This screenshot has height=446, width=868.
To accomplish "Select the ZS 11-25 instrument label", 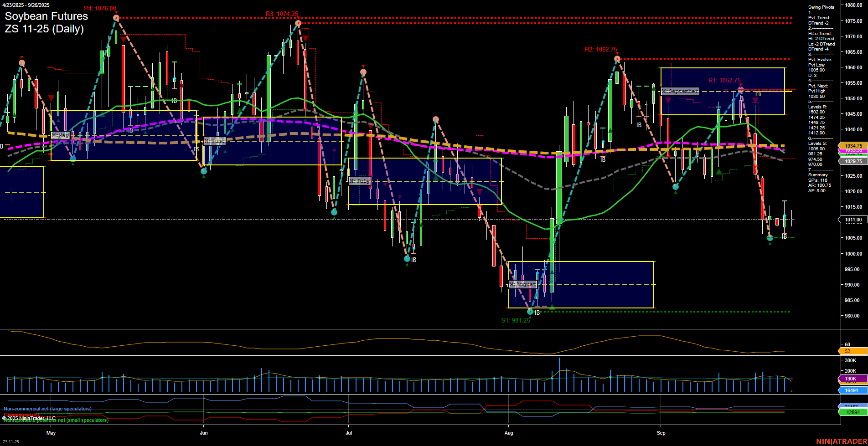I will [10, 441].
